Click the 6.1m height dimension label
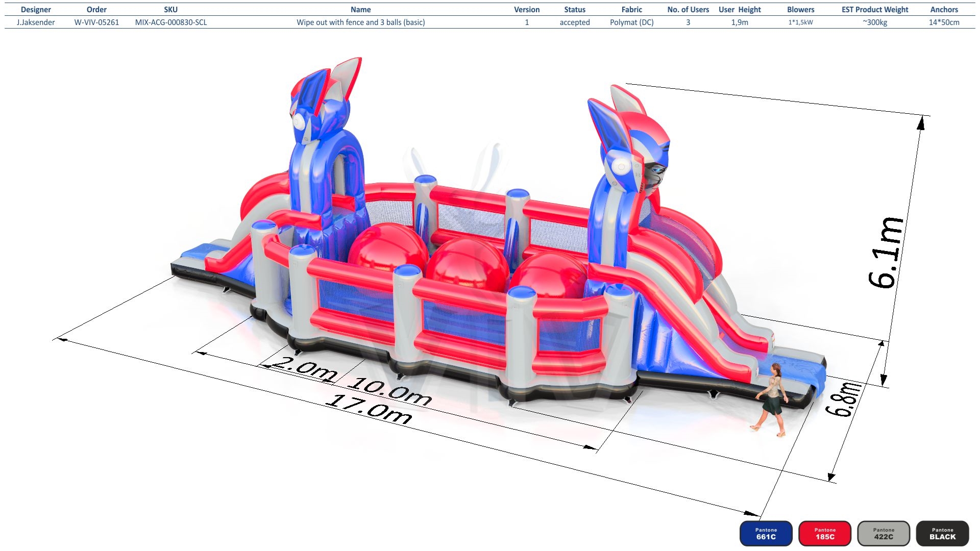The image size is (980, 551). [887, 253]
